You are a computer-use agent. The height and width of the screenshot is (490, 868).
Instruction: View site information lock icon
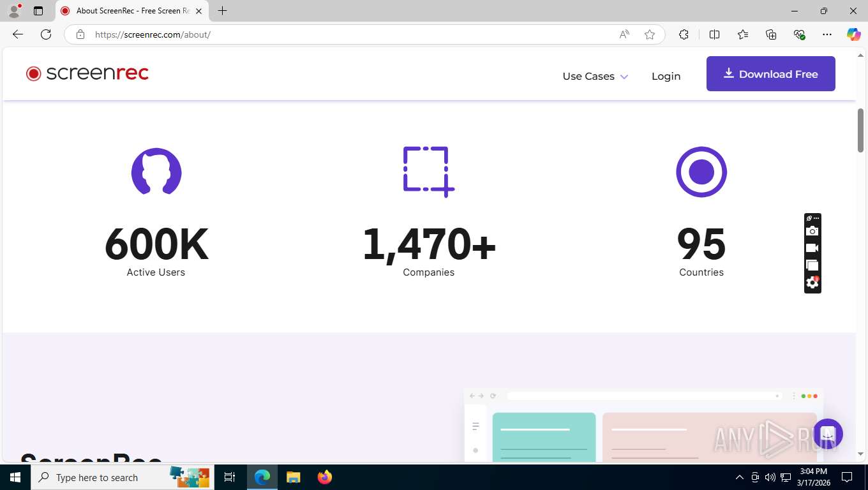[x=80, y=34]
